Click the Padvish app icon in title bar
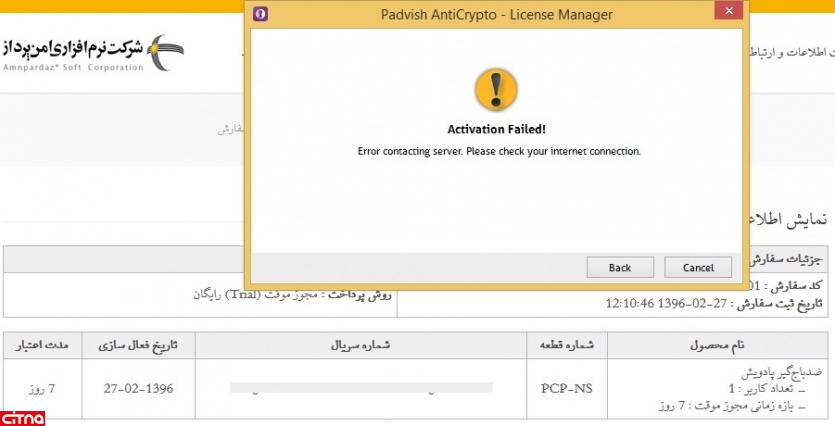Image resolution: width=835 pixels, height=426 pixels. [260, 14]
